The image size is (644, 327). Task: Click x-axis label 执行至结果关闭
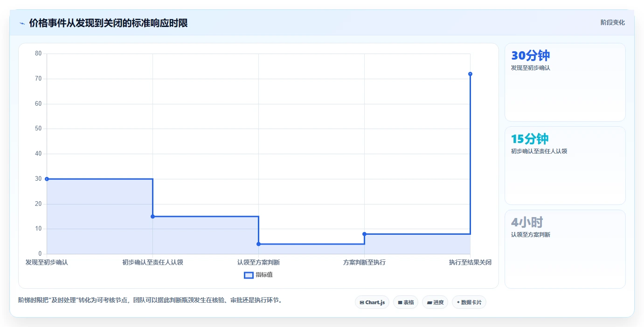470,262
